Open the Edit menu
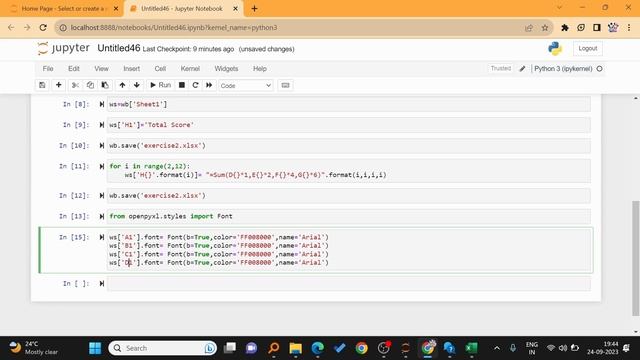The width and height of the screenshot is (640, 360). (x=74, y=69)
